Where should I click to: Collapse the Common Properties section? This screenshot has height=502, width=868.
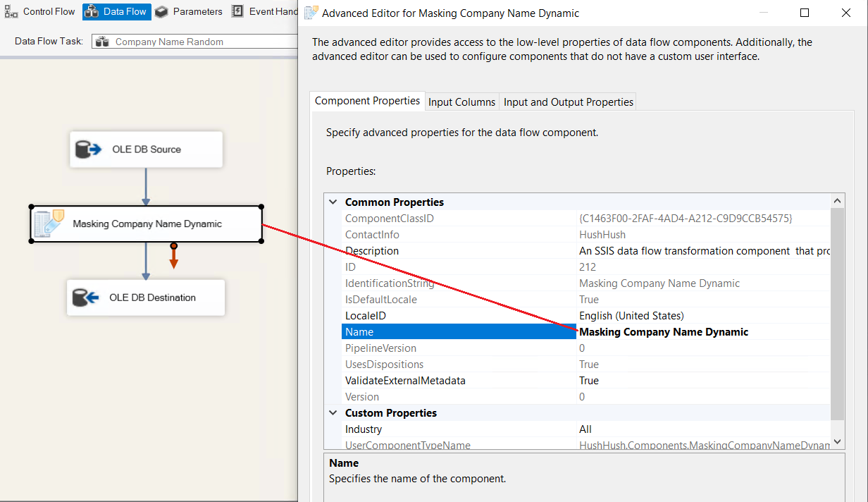(x=333, y=202)
